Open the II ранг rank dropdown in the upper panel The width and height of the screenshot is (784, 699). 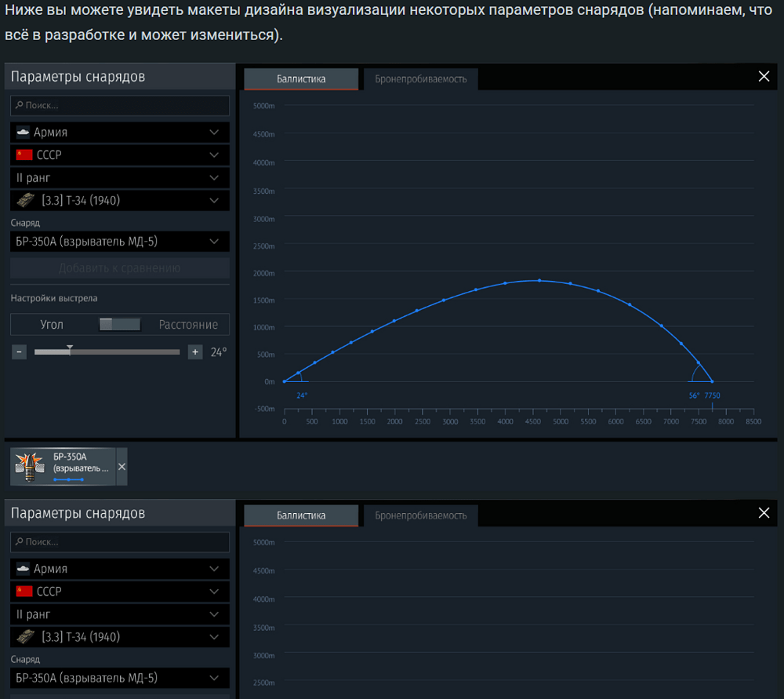pos(213,178)
